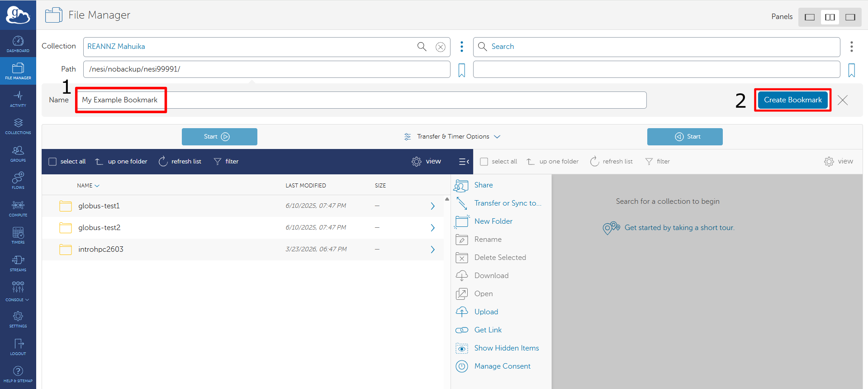Click the right collection Search field
This screenshot has height=389, width=868.
pos(657,47)
